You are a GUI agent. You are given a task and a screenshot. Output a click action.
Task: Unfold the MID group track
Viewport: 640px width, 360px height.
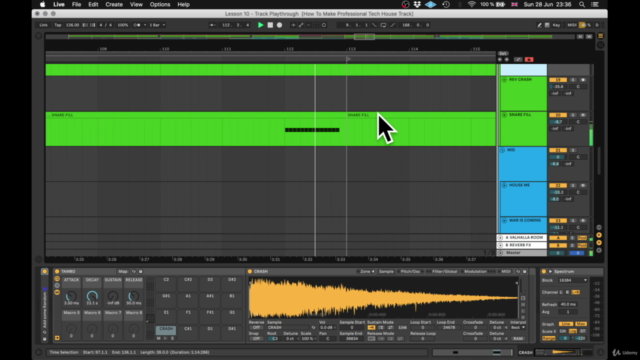[502, 150]
